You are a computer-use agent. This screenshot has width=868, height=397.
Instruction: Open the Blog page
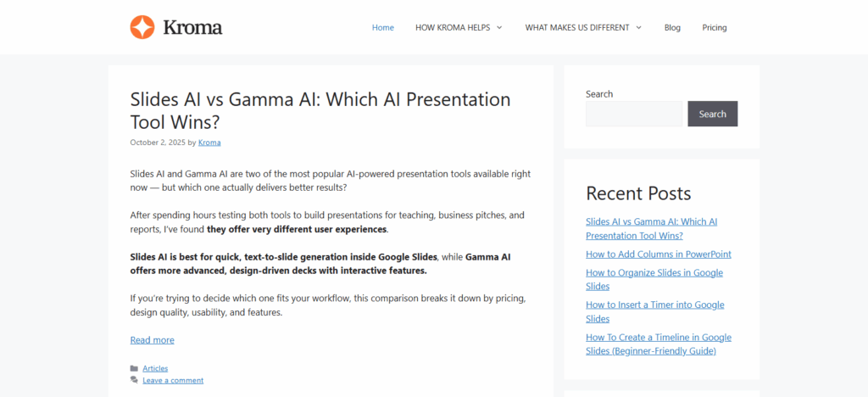(x=672, y=27)
